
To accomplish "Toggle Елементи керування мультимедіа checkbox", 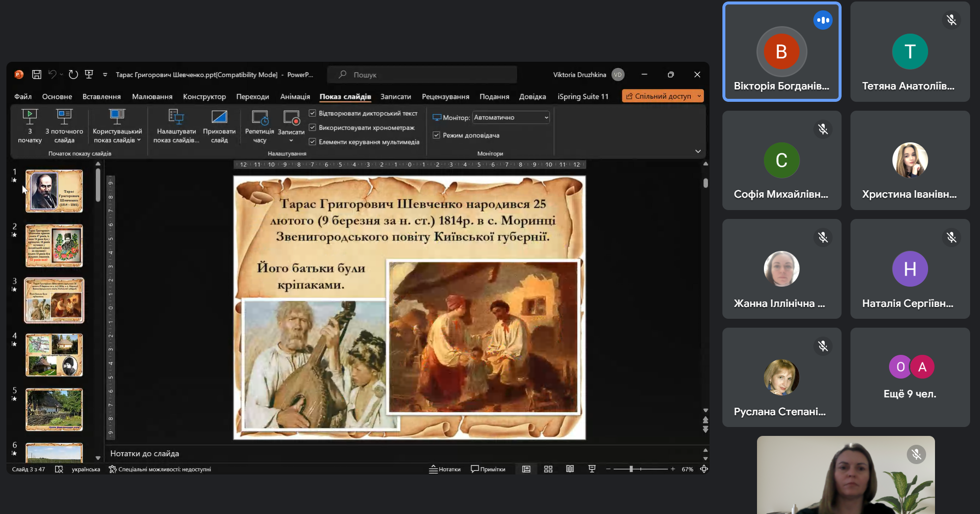I will (312, 142).
